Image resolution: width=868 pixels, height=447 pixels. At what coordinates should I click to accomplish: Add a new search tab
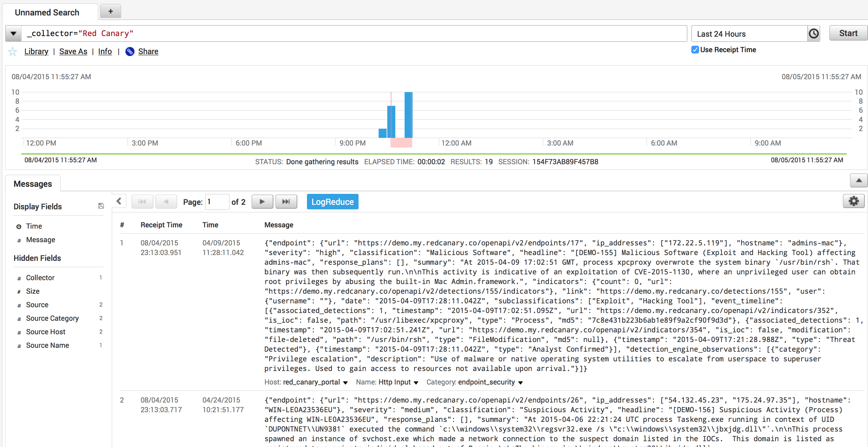click(110, 12)
